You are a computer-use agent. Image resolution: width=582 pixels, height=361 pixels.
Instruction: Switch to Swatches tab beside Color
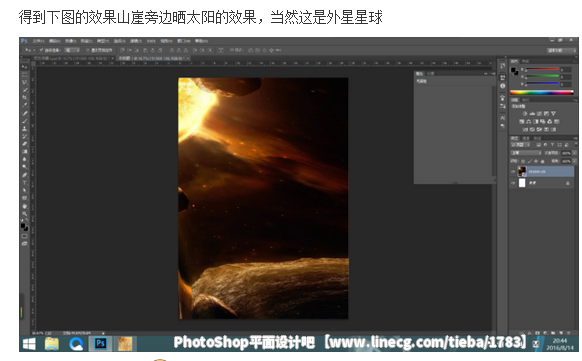pos(525,61)
